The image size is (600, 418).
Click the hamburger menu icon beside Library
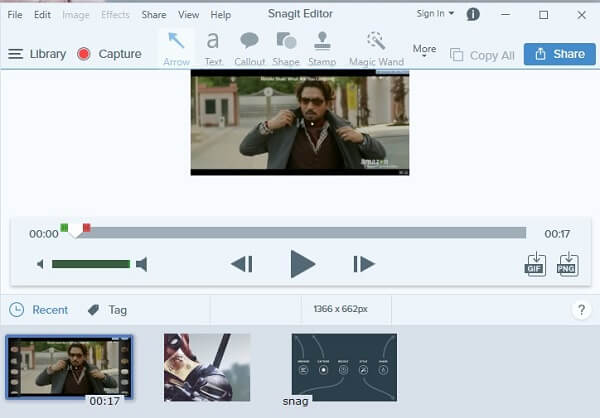16,54
